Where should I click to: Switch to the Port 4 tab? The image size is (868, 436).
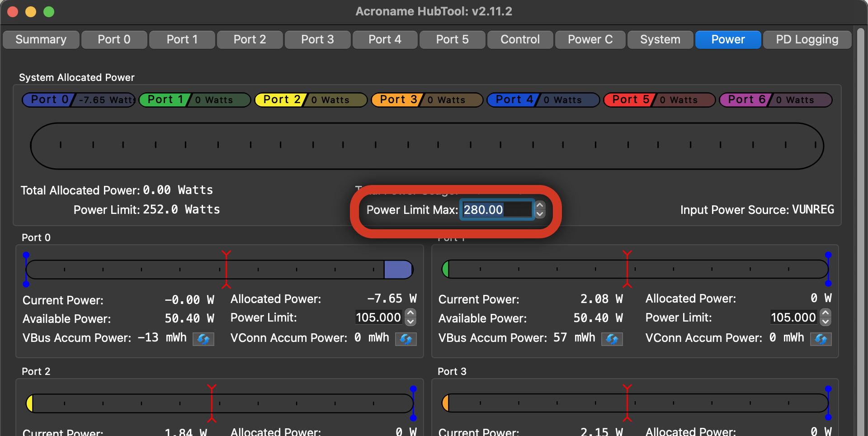(x=385, y=39)
